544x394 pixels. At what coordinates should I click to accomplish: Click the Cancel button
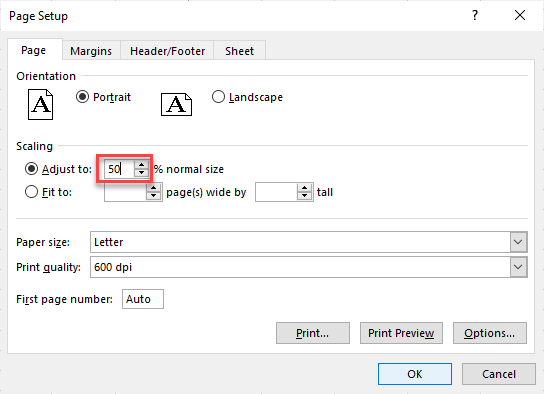[x=499, y=374]
